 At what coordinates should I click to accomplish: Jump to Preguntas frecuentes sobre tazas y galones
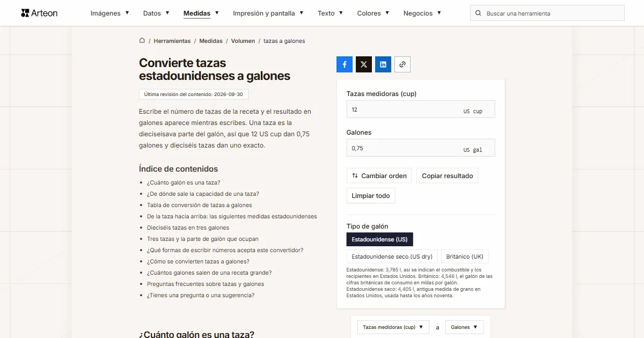[x=206, y=284]
